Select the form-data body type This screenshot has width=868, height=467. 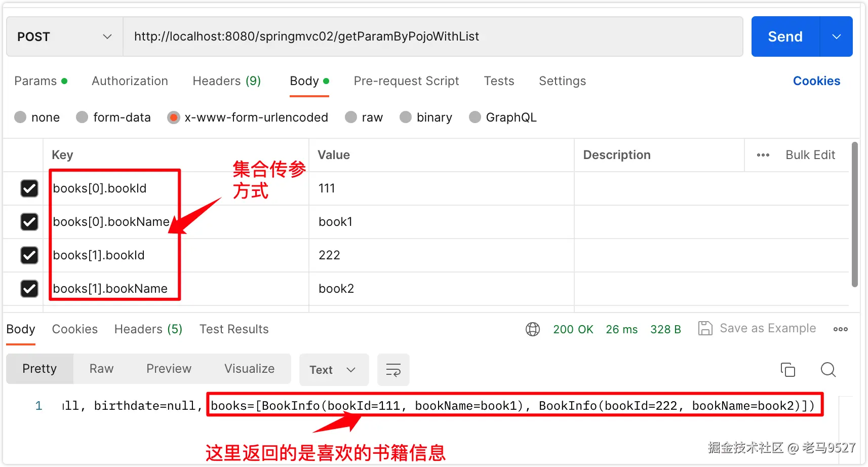[82, 118]
